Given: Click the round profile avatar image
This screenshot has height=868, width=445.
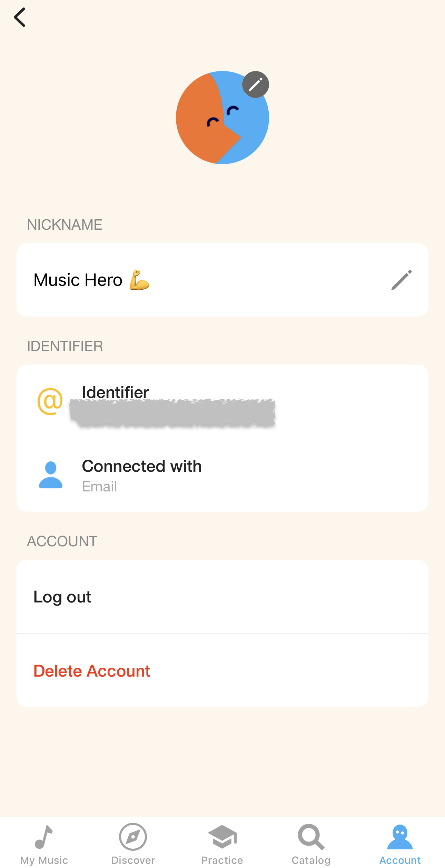Looking at the screenshot, I should point(222,118).
